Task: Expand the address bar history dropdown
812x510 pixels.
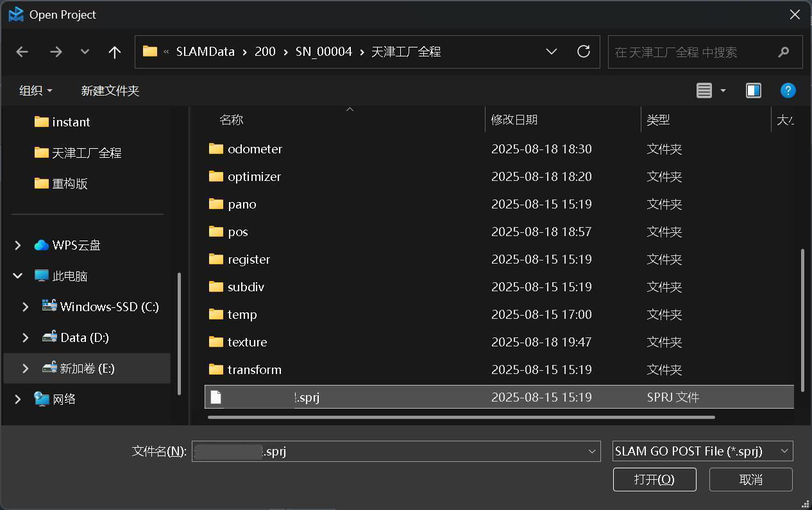Action: 551,51
